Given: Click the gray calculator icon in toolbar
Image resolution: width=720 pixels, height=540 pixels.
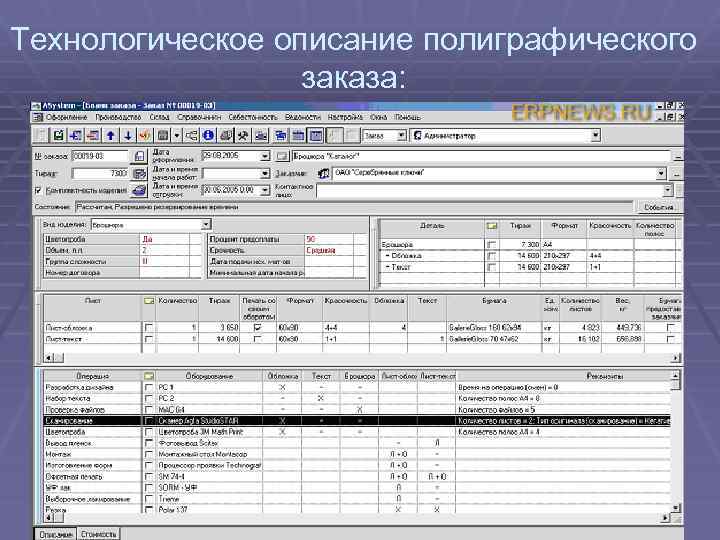Looking at the screenshot, I should tap(163, 135).
